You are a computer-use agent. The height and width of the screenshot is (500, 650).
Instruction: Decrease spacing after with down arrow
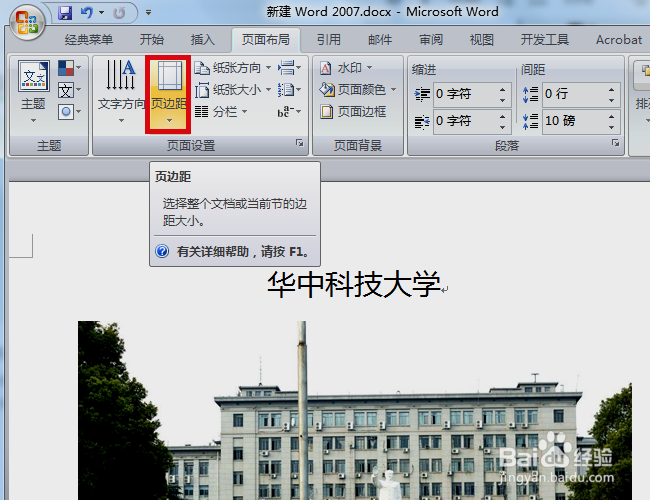pos(611,127)
